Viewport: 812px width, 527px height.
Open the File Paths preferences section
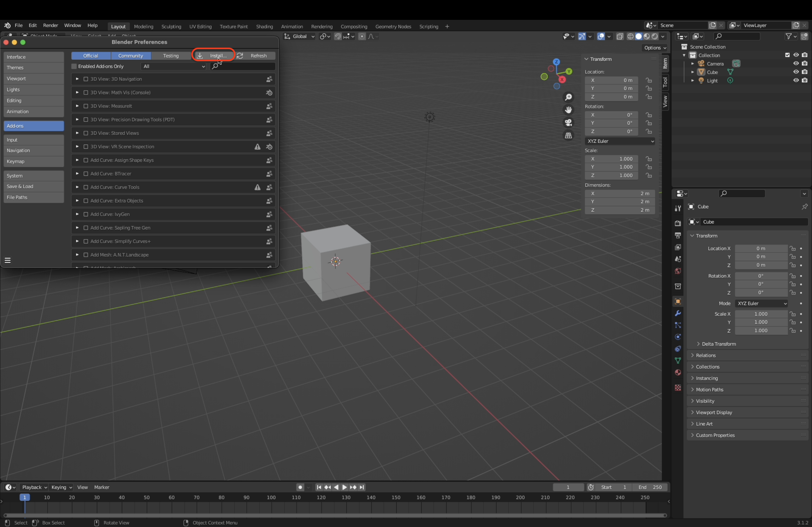[x=34, y=197]
